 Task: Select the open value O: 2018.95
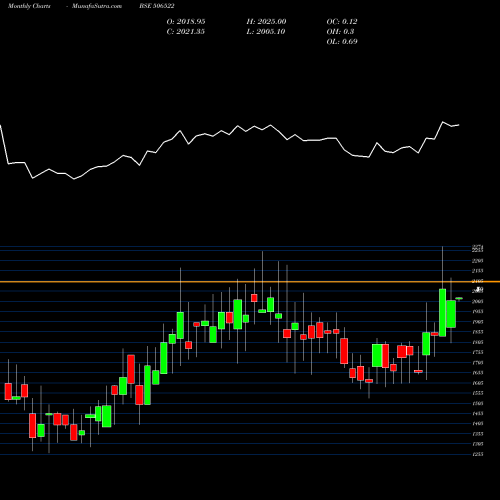click(186, 22)
